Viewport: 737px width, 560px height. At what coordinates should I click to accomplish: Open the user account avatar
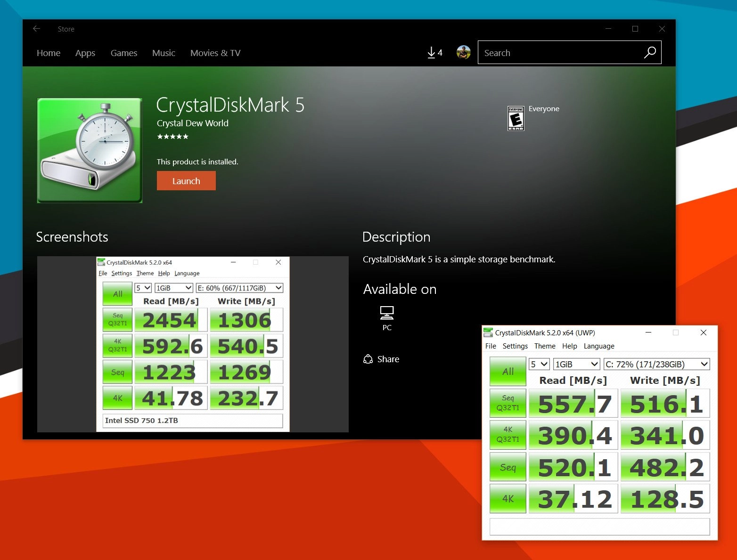464,53
